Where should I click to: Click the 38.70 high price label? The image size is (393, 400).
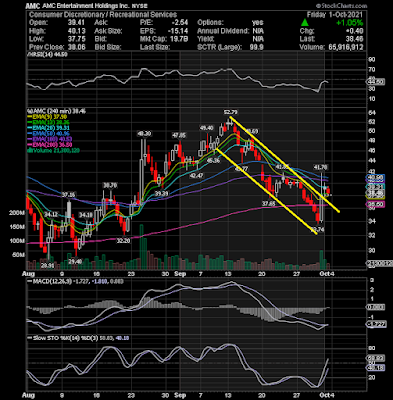click(x=110, y=185)
